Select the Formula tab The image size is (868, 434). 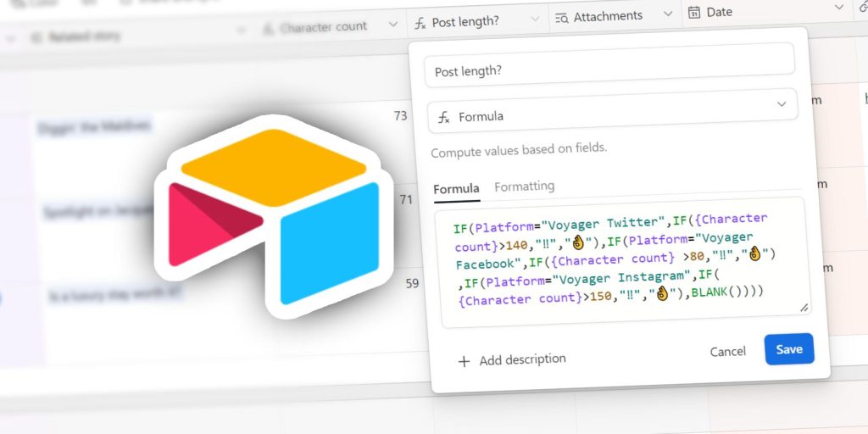456,189
